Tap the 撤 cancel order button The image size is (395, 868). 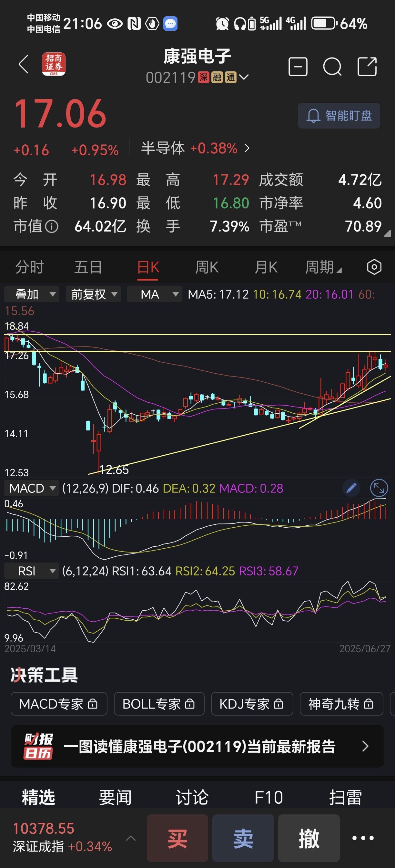coord(309,838)
